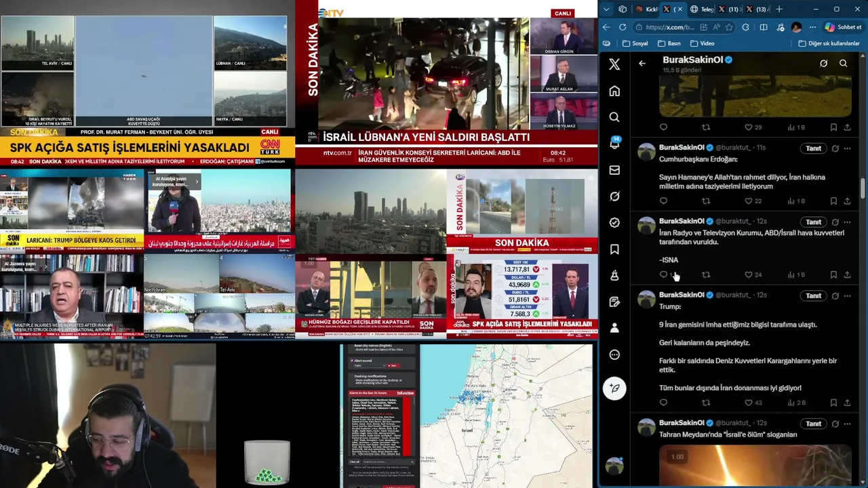Screen dimensions: 868x488
Task: Open Edge workspaces icon
Action: coord(623,9)
